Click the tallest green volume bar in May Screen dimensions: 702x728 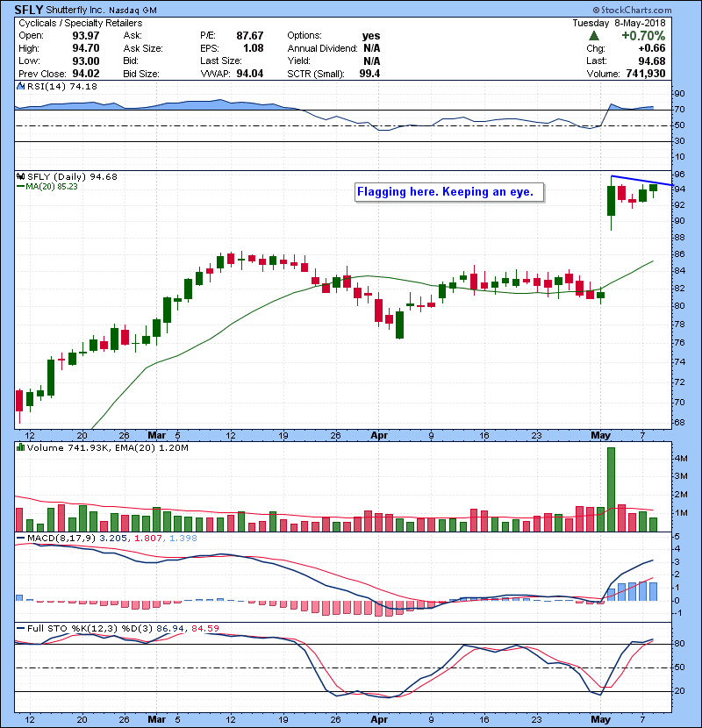tap(611, 489)
